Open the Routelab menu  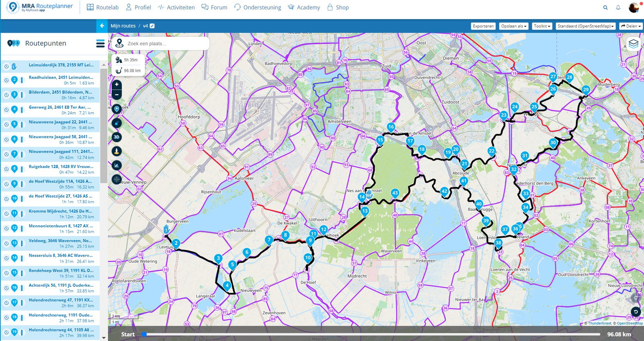pyautogui.click(x=103, y=8)
